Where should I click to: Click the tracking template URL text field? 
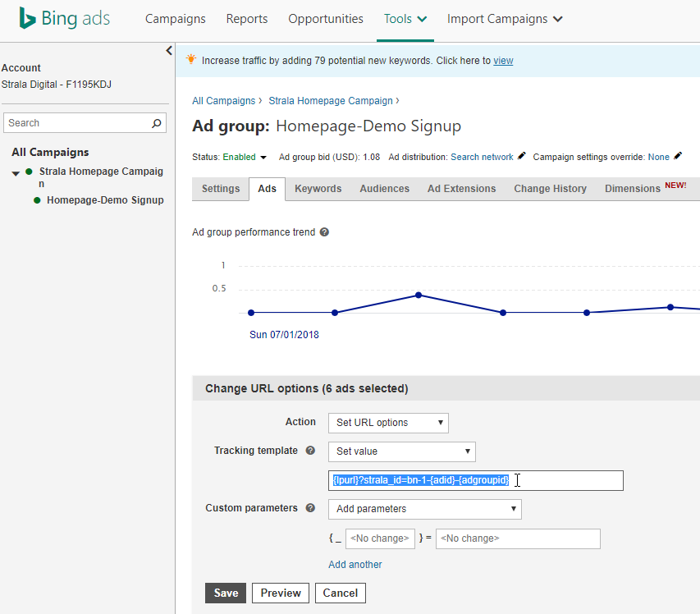click(476, 480)
